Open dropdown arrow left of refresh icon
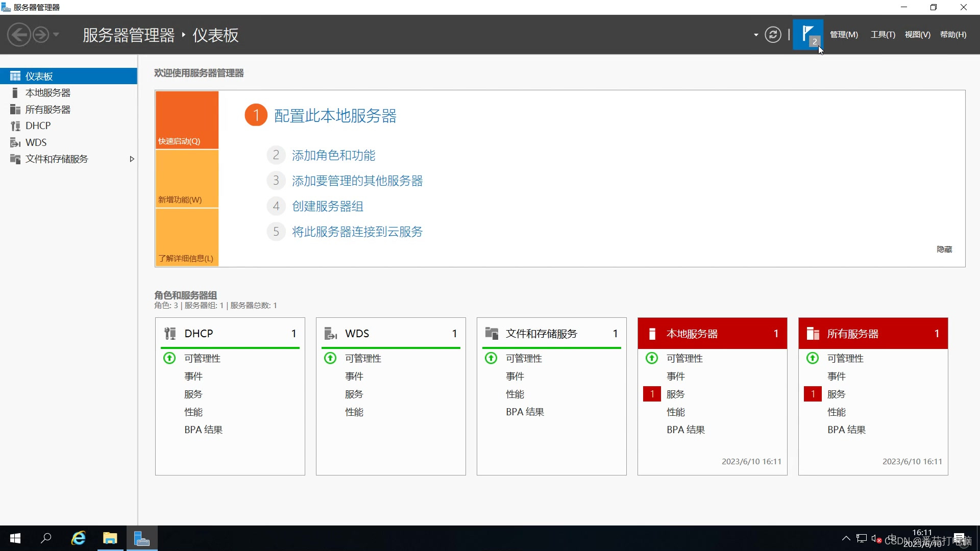The width and height of the screenshot is (980, 551). point(756,35)
